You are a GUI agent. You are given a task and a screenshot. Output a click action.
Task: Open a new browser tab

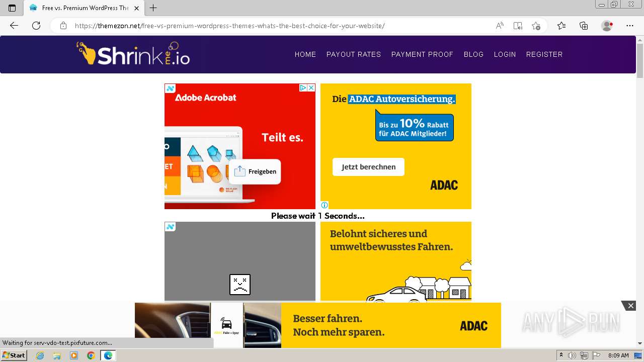click(x=153, y=8)
